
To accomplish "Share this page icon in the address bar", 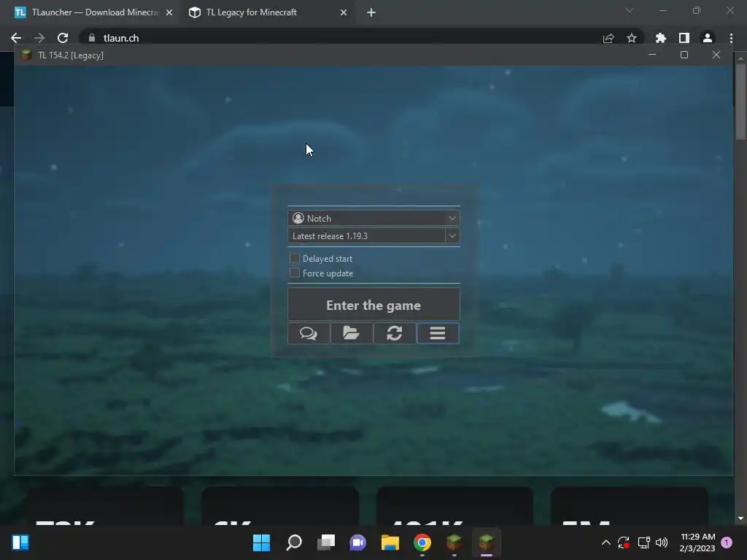I will pos(608,38).
